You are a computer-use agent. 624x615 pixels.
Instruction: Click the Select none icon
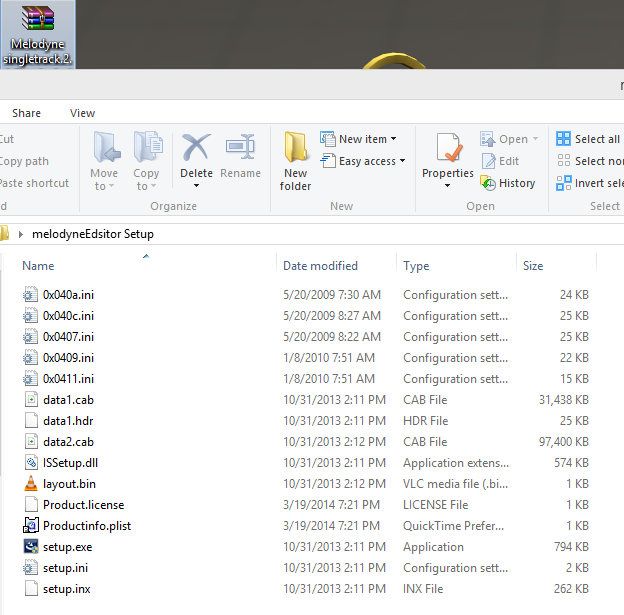564,160
